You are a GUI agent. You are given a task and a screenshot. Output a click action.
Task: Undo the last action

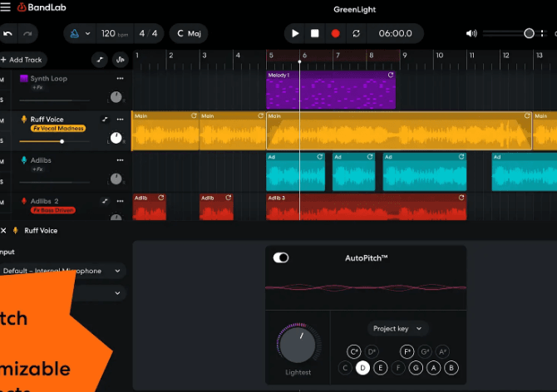(x=7, y=34)
